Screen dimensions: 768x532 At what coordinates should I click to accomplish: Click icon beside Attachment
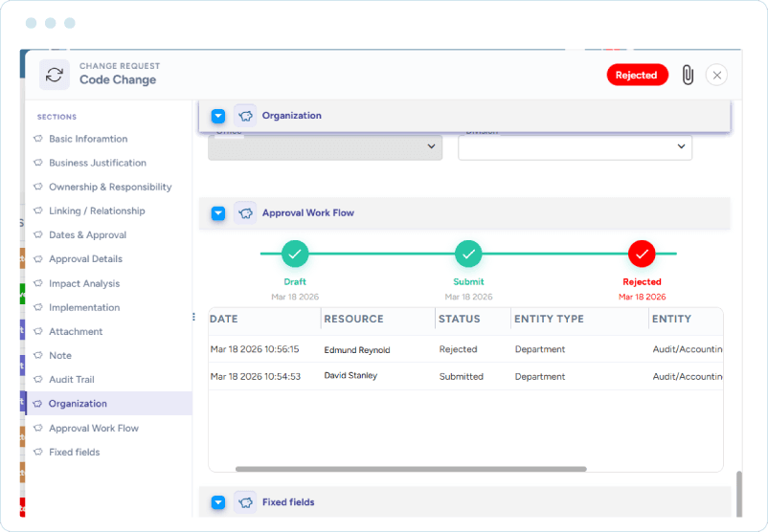pyautogui.click(x=37, y=331)
